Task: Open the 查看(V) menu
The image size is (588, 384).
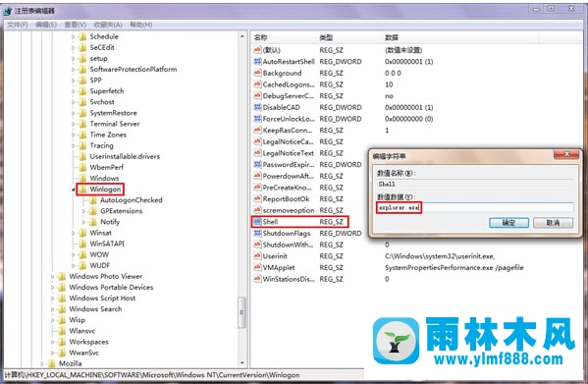Action: click(75, 25)
